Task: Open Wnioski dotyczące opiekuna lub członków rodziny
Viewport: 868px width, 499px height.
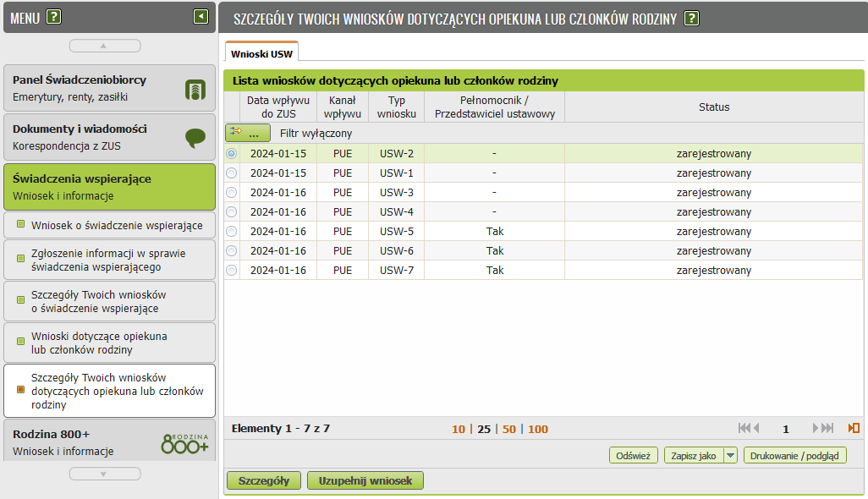Action: click(x=110, y=343)
